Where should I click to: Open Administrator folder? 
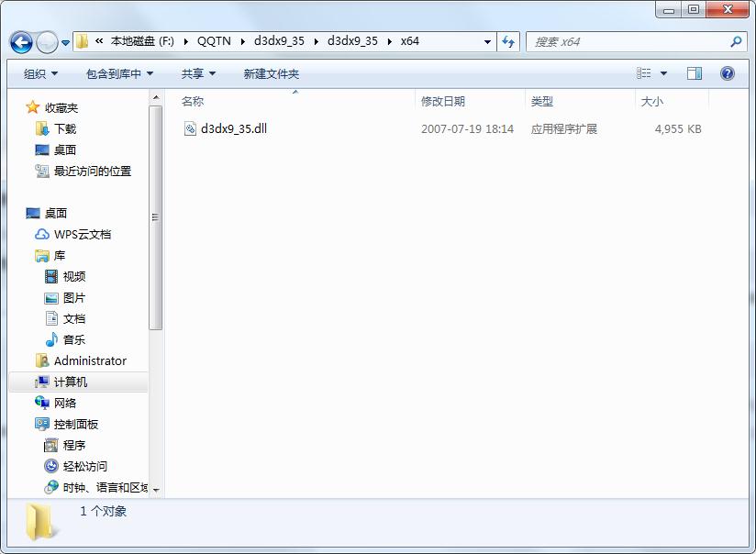pos(90,360)
